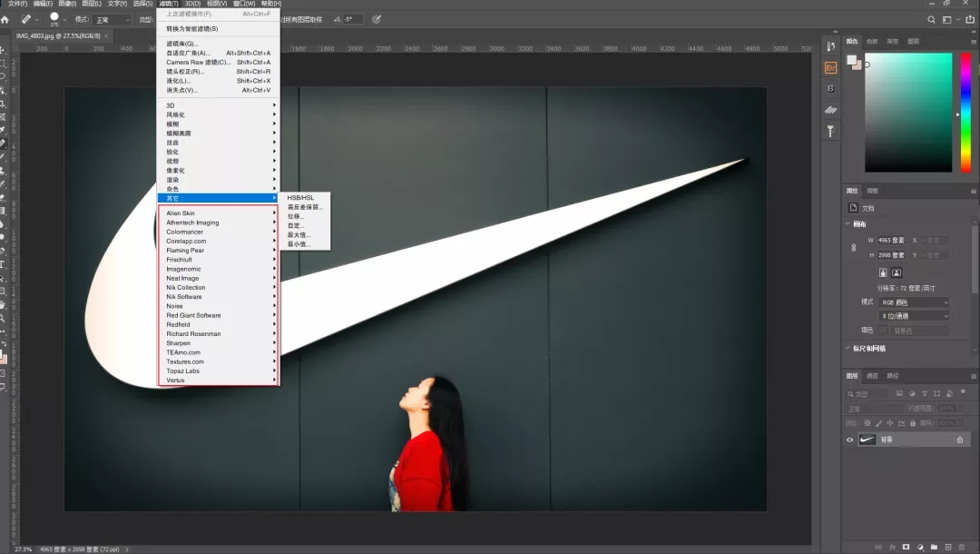Click the hue slider strip in Color panel

click(x=965, y=112)
